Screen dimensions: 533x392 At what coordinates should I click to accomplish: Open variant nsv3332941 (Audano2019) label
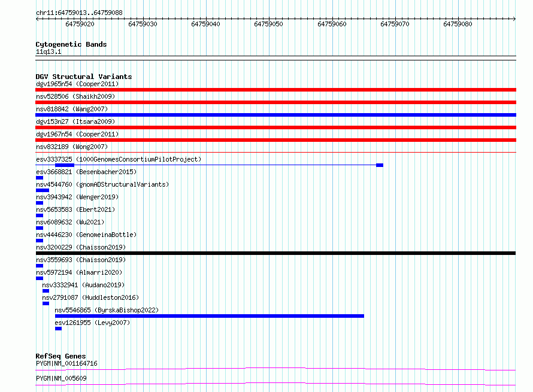coord(83,285)
